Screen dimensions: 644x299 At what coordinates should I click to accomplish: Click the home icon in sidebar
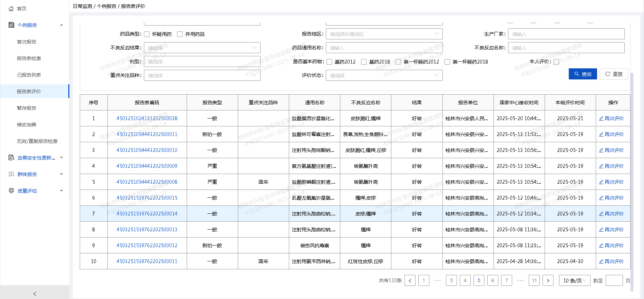click(11, 9)
